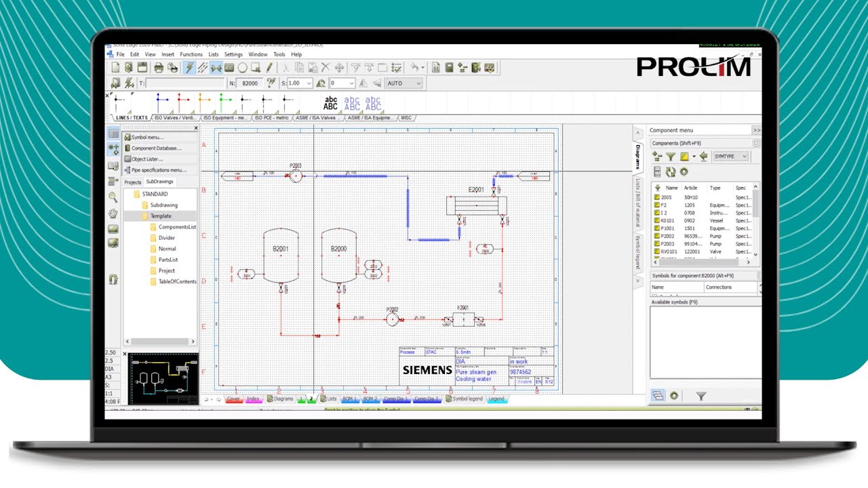This screenshot has height=488, width=868.
Task: Refresh the components list
Action: pos(671,171)
